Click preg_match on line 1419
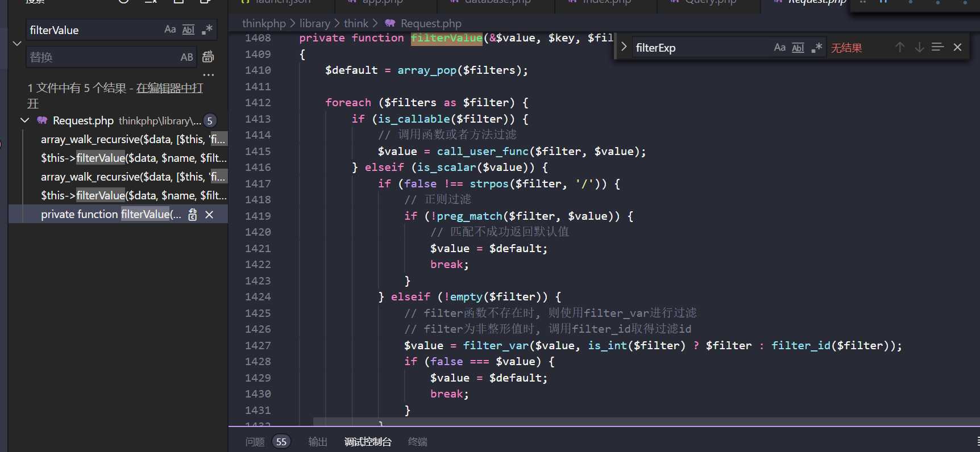 click(x=470, y=216)
